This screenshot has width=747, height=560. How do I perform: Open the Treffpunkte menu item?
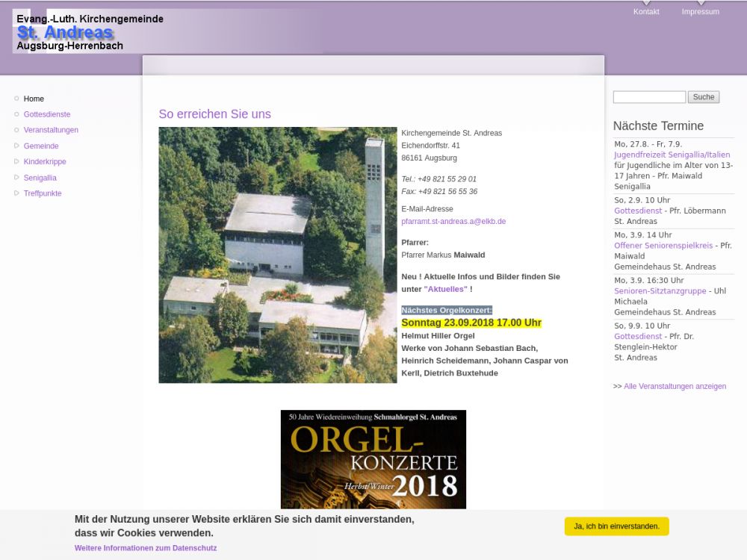coord(43,193)
